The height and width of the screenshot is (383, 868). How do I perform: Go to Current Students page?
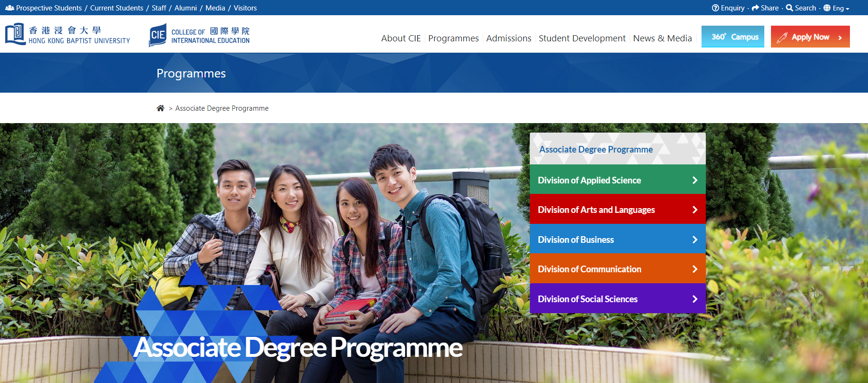tap(117, 8)
